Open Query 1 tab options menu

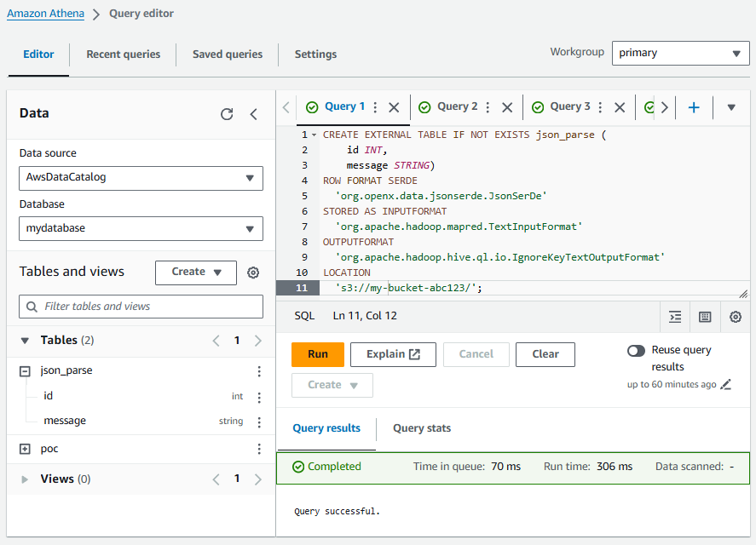375,107
